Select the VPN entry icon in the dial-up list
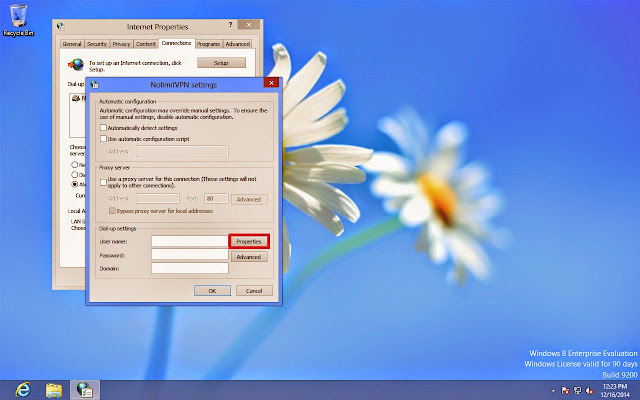Viewport: 640px width, 400px height. tap(76, 98)
